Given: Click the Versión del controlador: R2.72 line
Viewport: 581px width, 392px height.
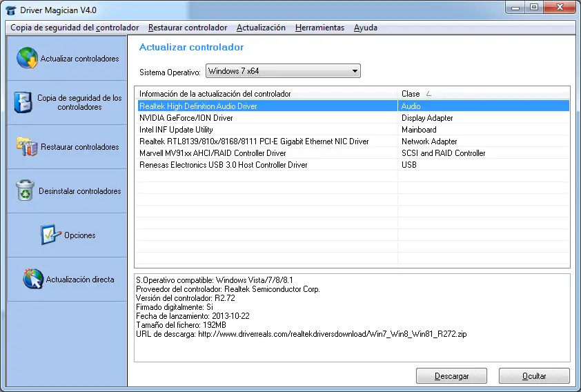Looking at the screenshot, I should coord(185,298).
